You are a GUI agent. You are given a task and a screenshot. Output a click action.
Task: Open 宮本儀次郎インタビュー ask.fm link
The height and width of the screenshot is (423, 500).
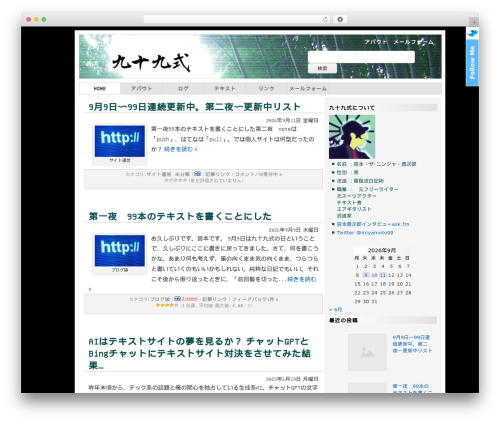pyautogui.click(x=373, y=224)
